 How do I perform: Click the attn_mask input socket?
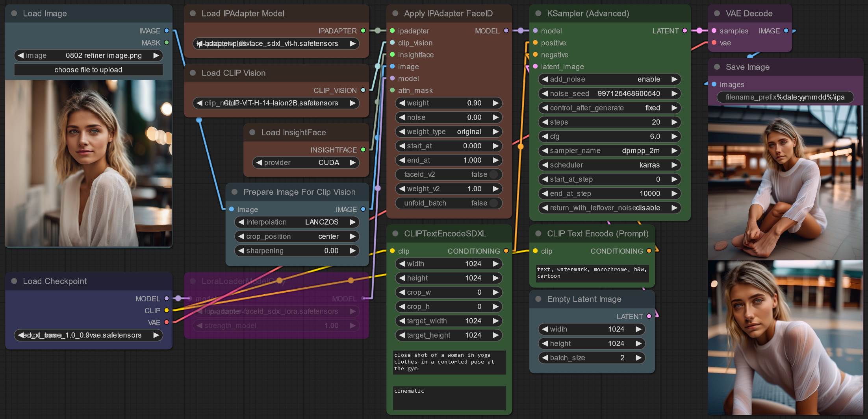tap(392, 90)
